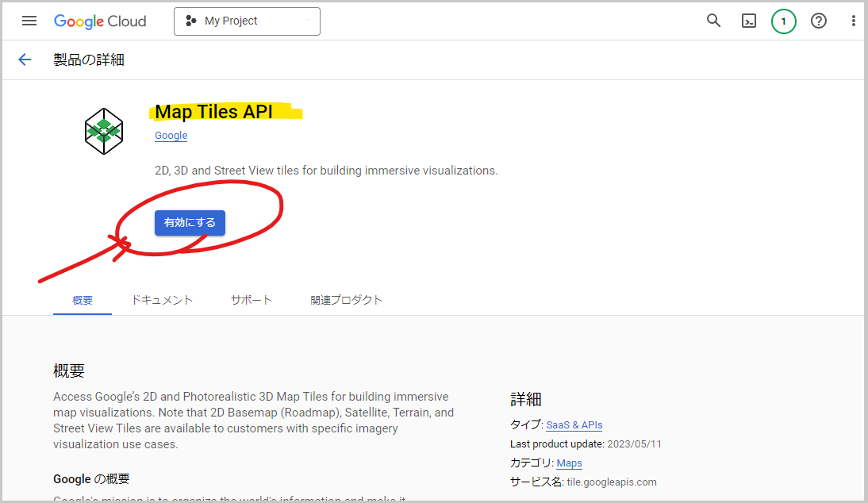Click the 有効にする enable button

[190, 222]
